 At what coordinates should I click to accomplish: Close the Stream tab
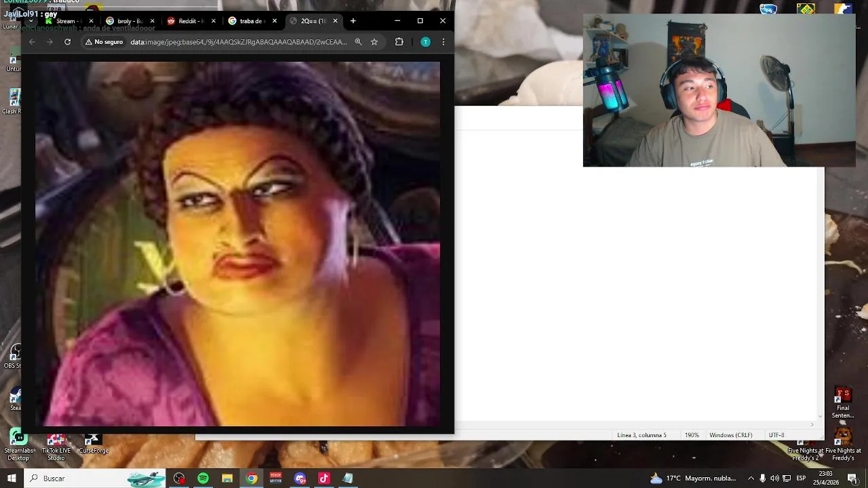point(91,21)
